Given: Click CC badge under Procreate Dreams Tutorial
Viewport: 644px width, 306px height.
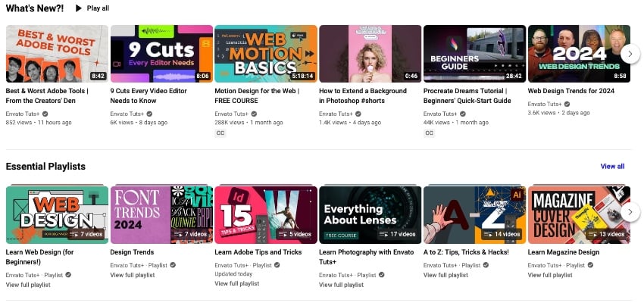Looking at the screenshot, I should [x=429, y=133].
